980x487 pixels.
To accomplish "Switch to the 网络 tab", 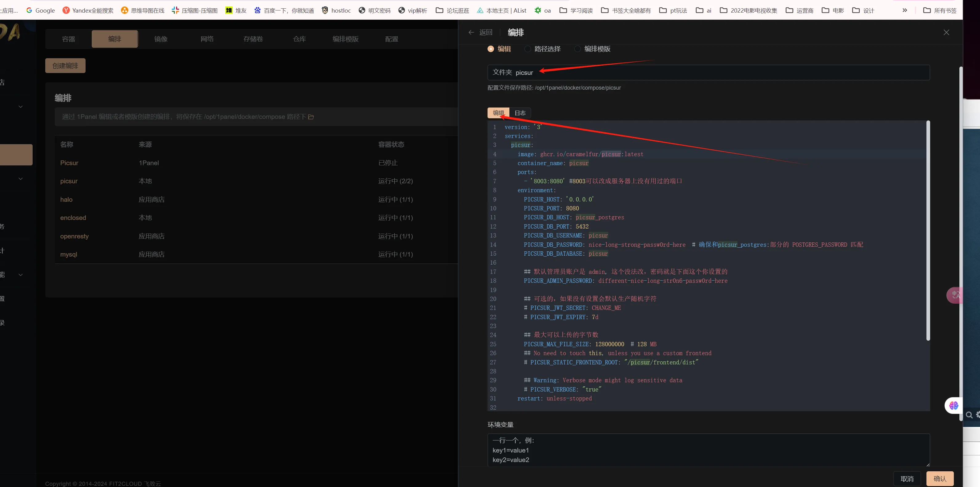I will [207, 39].
